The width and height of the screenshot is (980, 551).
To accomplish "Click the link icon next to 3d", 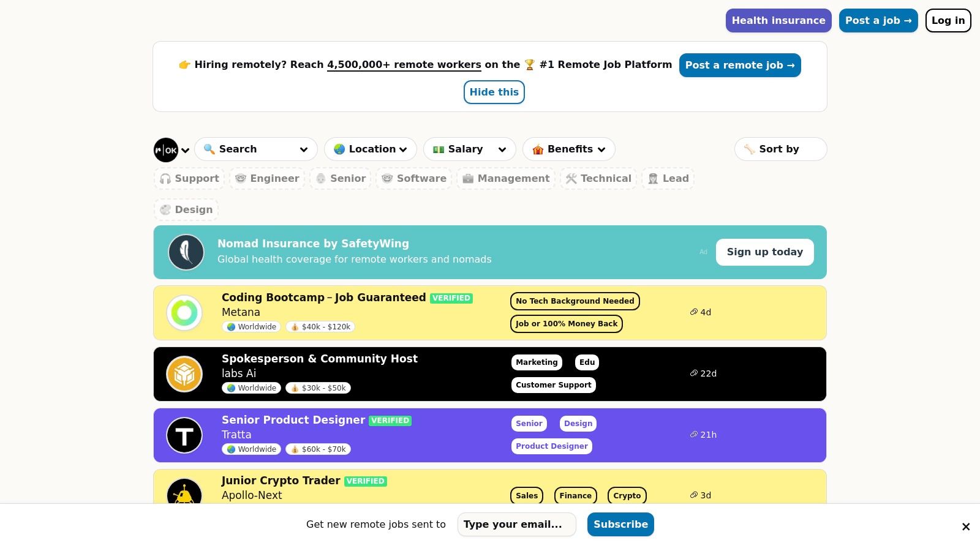I will 694,495.
